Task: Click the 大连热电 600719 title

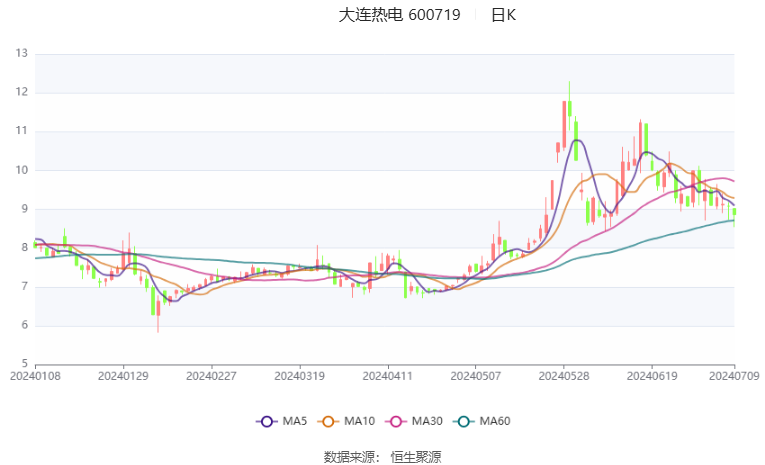Action: tap(399, 15)
